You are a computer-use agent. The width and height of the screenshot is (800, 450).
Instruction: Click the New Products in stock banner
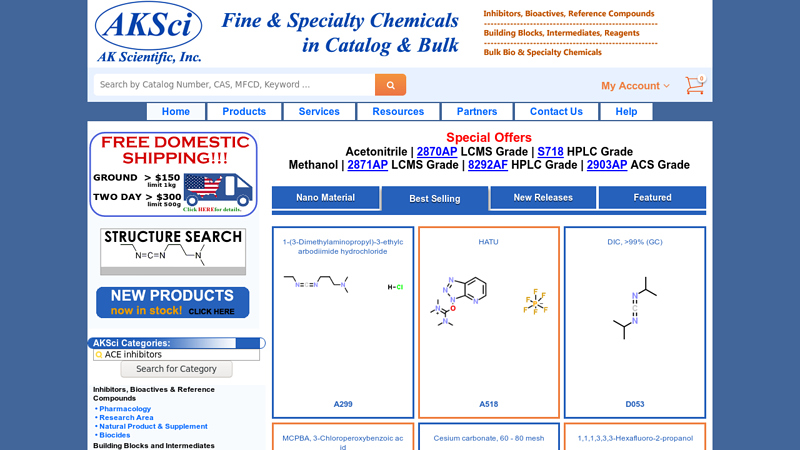pos(173,302)
